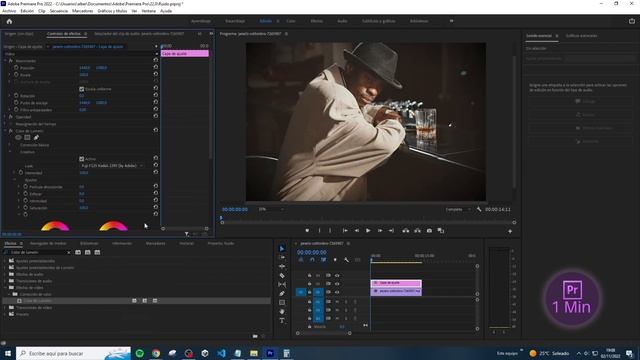Add marker button in the timeline header
This screenshot has width=640, height=360.
coord(335,260)
